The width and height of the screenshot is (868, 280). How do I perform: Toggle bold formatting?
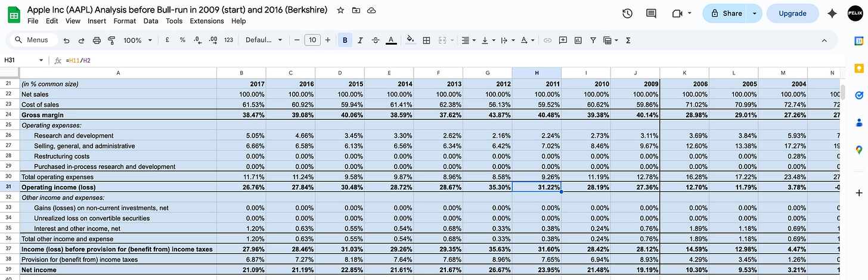tap(345, 41)
